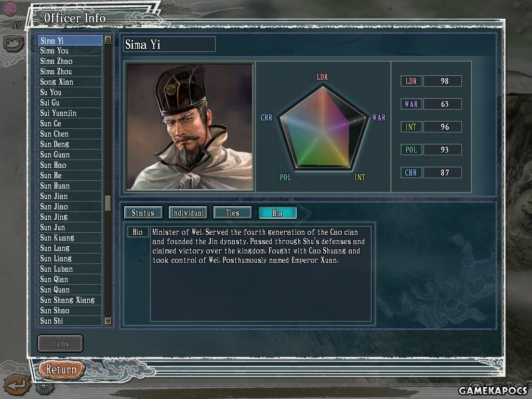Screen dimensions: 532x399
Task: Open the Ties tab
Action: pyautogui.click(x=232, y=212)
